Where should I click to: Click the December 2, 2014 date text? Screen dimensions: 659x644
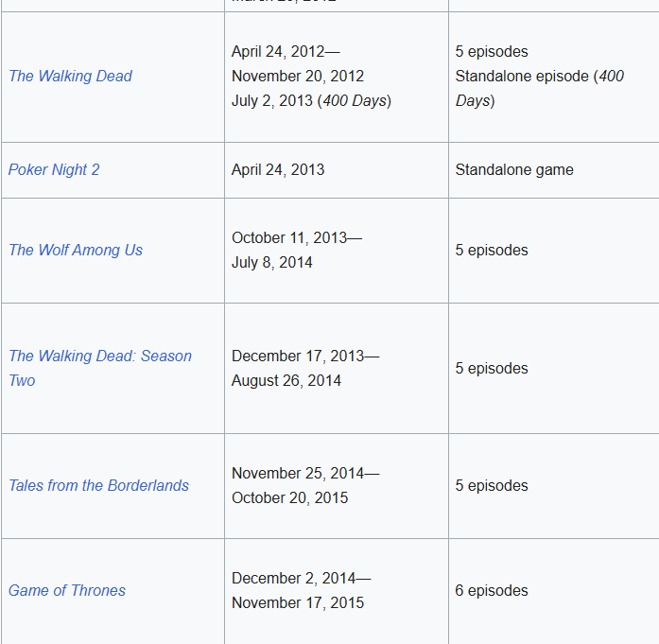coord(301,578)
